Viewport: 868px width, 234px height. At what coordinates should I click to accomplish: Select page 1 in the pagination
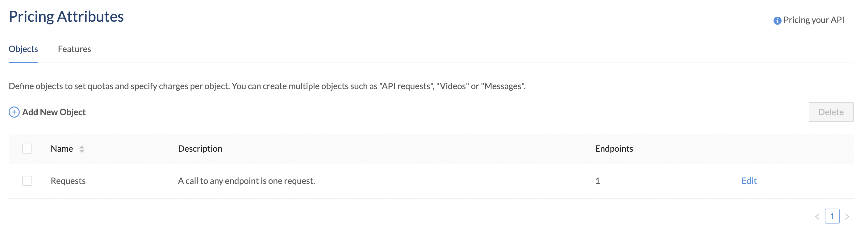click(x=832, y=216)
